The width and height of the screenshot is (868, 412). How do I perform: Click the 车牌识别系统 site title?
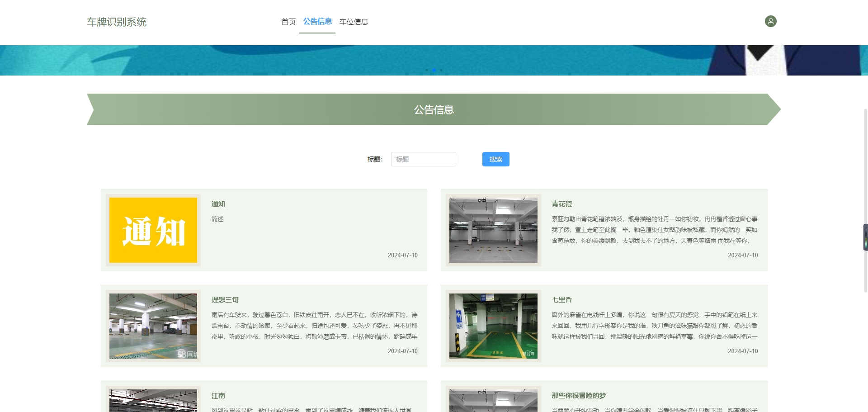pos(117,22)
